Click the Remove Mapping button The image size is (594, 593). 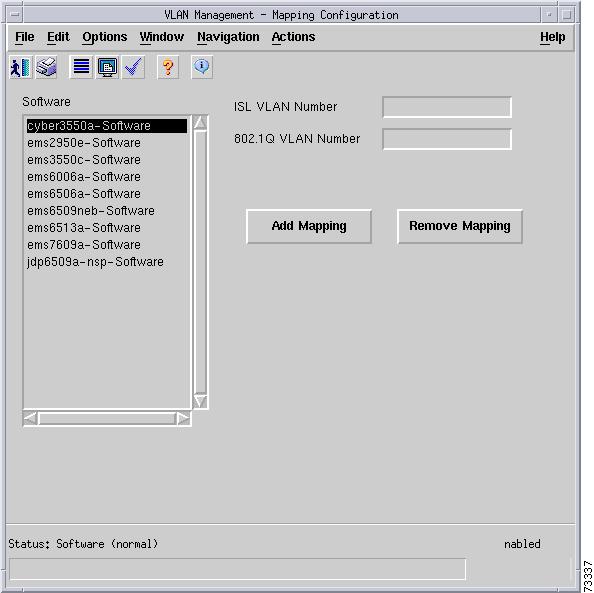click(460, 226)
